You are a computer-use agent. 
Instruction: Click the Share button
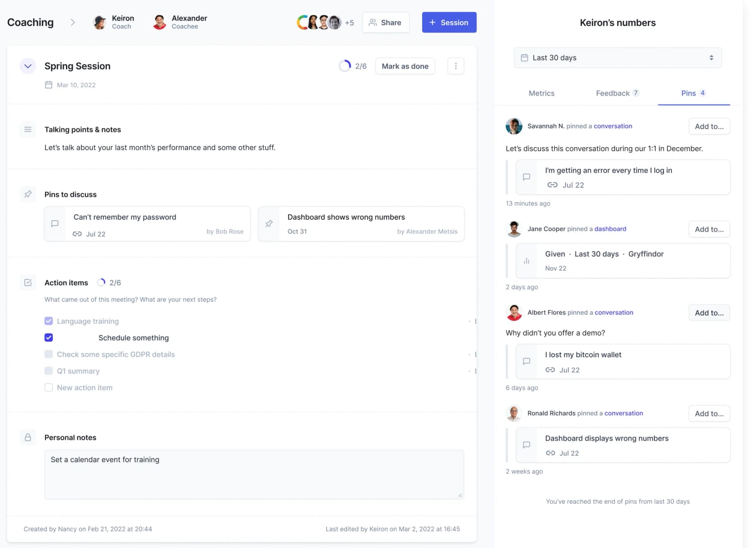point(386,22)
